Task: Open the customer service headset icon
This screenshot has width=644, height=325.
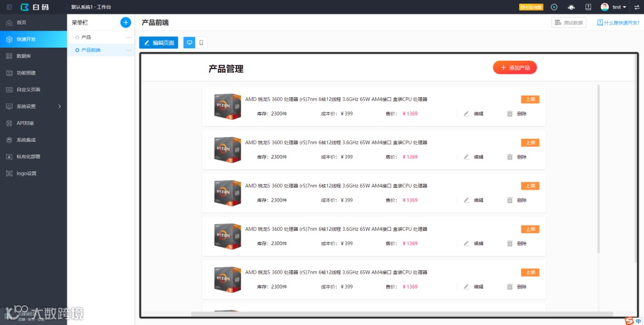Action: 571,7
